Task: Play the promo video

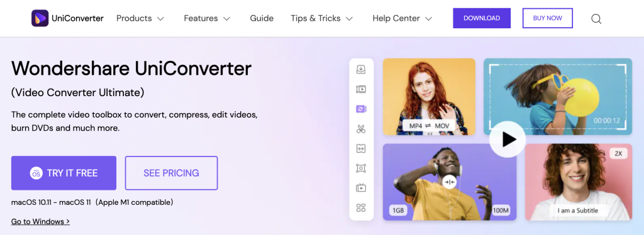Action: coord(508,140)
